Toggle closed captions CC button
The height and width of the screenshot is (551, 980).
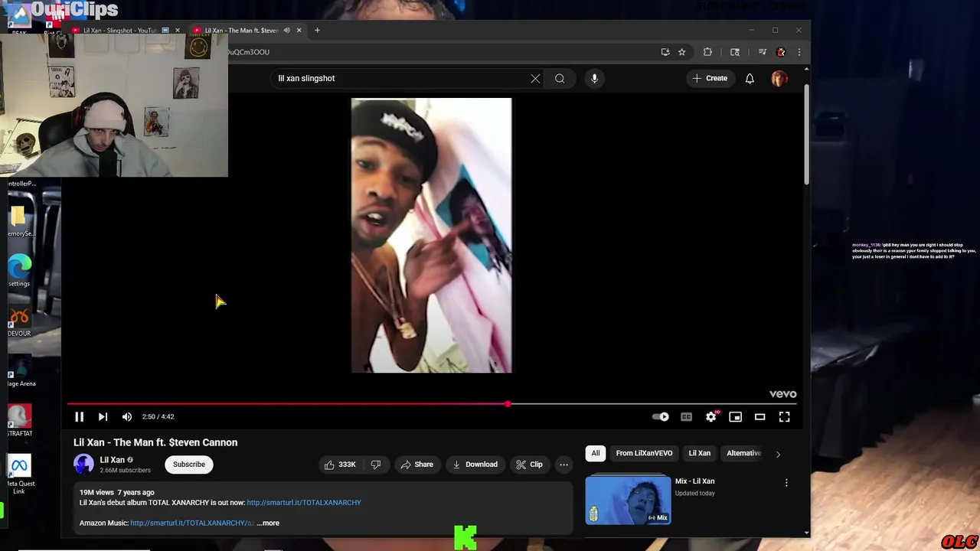tap(686, 416)
